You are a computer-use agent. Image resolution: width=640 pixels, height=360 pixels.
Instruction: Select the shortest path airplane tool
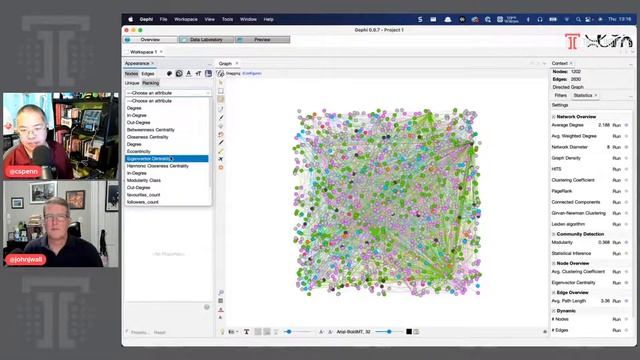221,159
